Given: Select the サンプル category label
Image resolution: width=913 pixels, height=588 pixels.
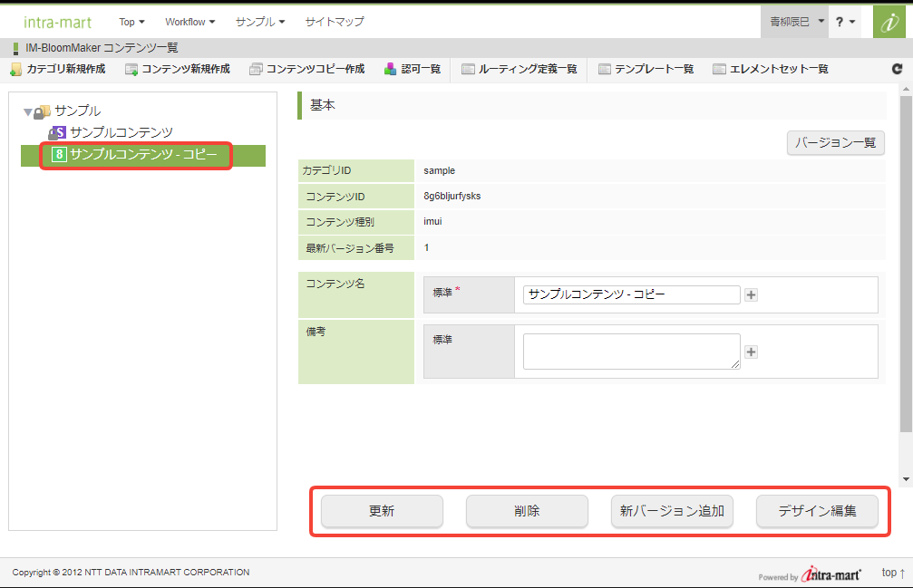Looking at the screenshot, I should point(77,111).
